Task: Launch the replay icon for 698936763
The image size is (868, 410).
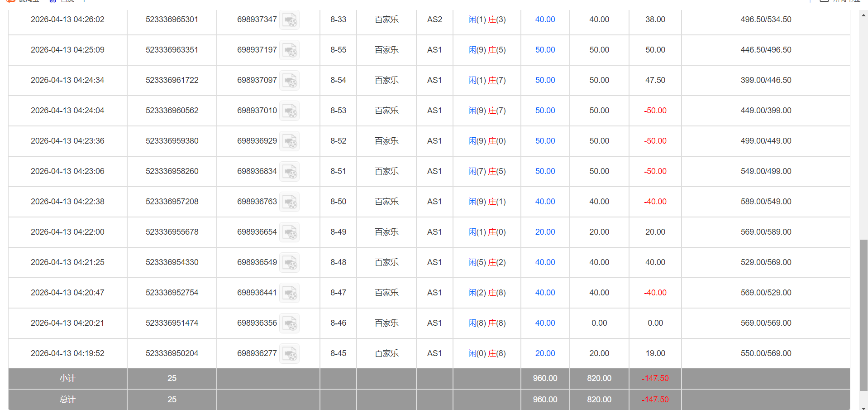Action: click(x=289, y=202)
